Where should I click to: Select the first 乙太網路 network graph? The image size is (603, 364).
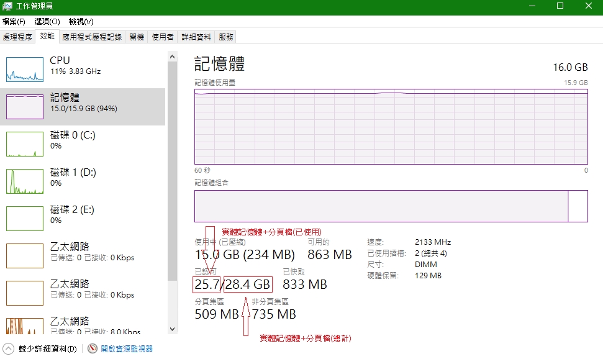[x=24, y=256]
